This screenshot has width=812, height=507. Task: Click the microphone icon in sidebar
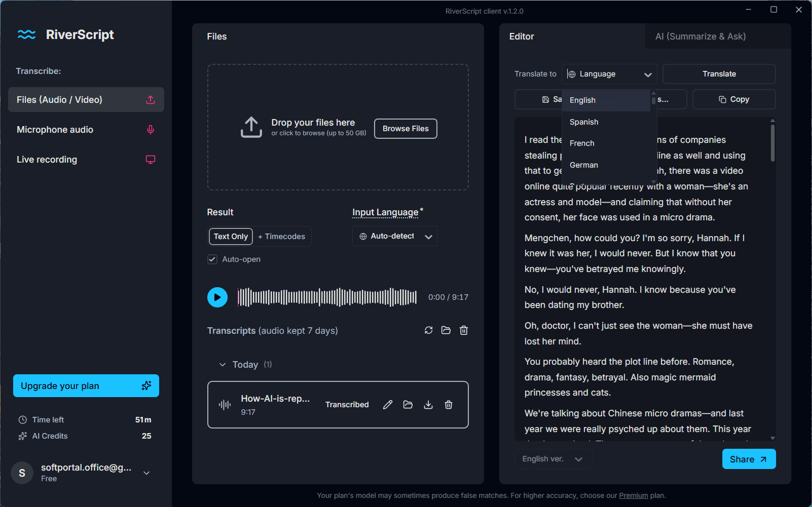tap(151, 130)
